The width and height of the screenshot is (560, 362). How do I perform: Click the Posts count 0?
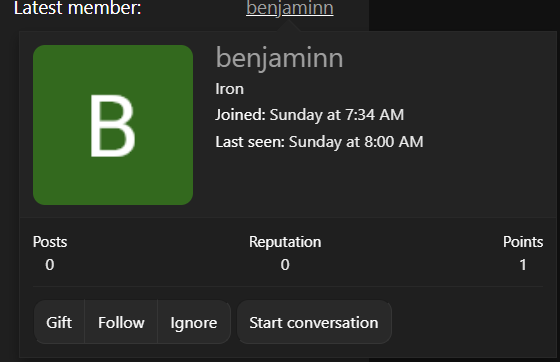[50, 265]
